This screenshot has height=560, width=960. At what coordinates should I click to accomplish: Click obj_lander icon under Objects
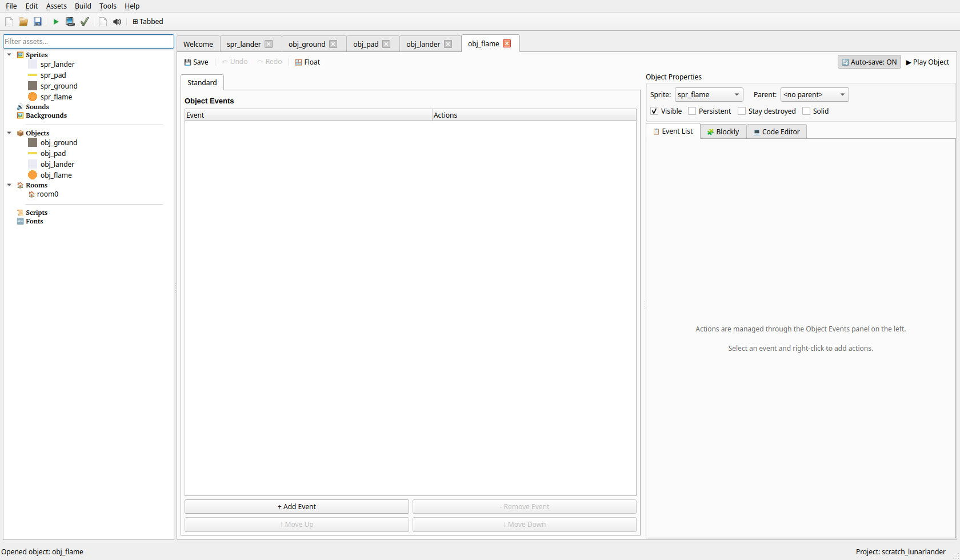(33, 164)
